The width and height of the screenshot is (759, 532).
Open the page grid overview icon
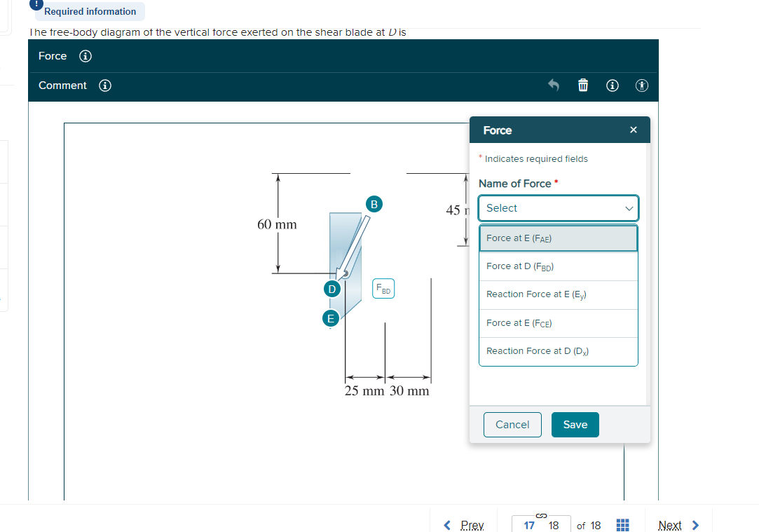[x=622, y=524]
